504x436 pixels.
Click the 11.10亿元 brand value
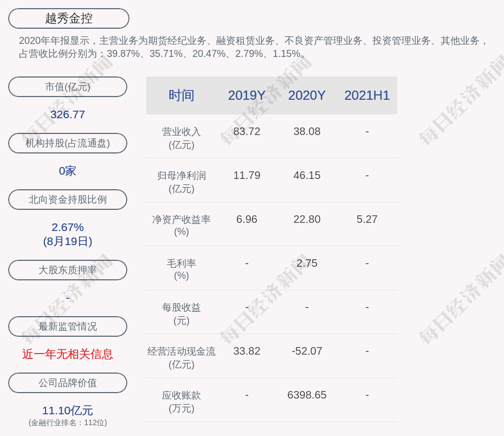coord(68,411)
